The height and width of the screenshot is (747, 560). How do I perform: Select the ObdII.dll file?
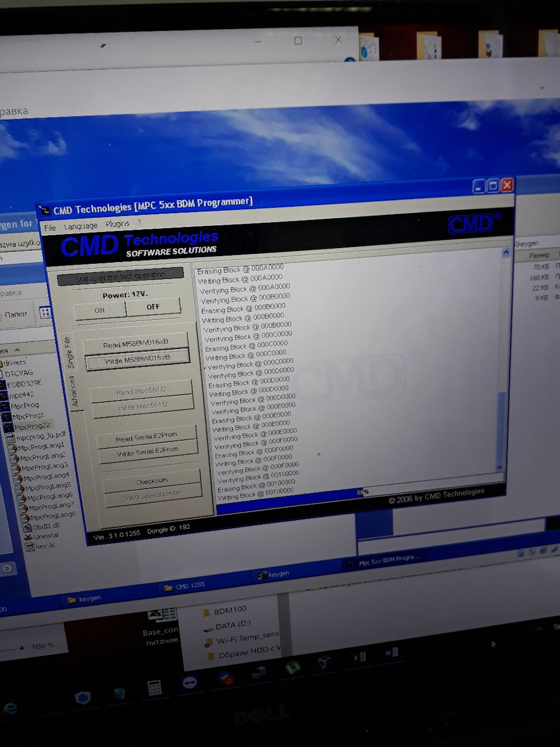[x=41, y=526]
